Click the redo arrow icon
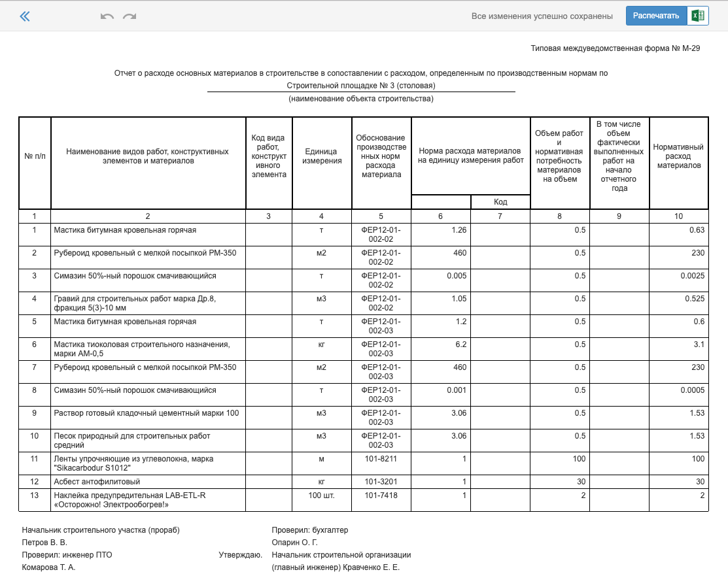 click(130, 17)
